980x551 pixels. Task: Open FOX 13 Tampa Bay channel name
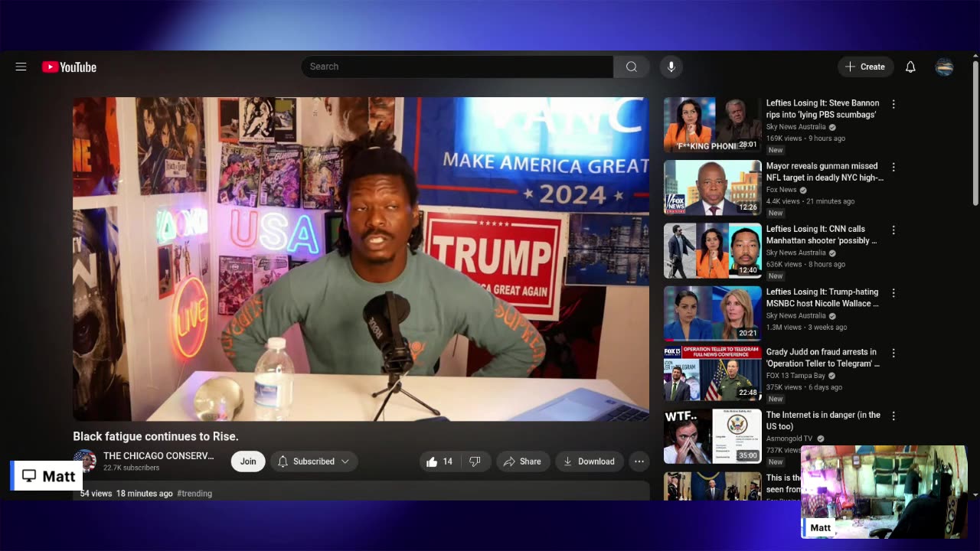pos(795,376)
